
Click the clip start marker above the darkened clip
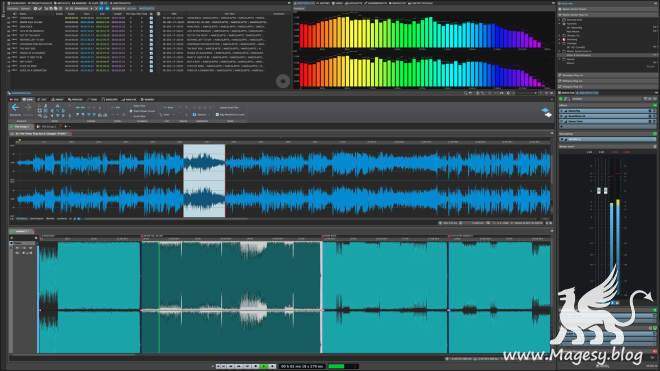(x=142, y=236)
